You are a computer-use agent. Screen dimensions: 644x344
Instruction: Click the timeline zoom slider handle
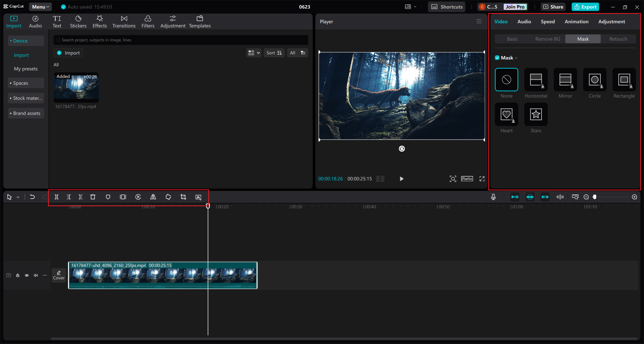tap(595, 197)
